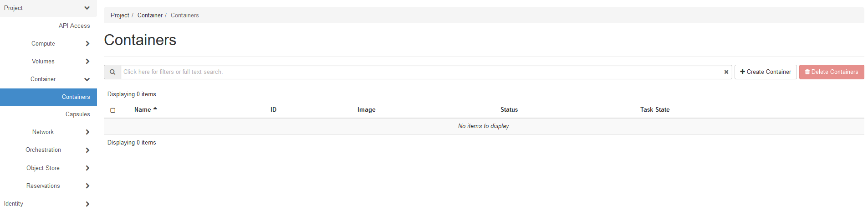The image size is (868, 212).
Task: Click the ID column header
Action: click(273, 110)
